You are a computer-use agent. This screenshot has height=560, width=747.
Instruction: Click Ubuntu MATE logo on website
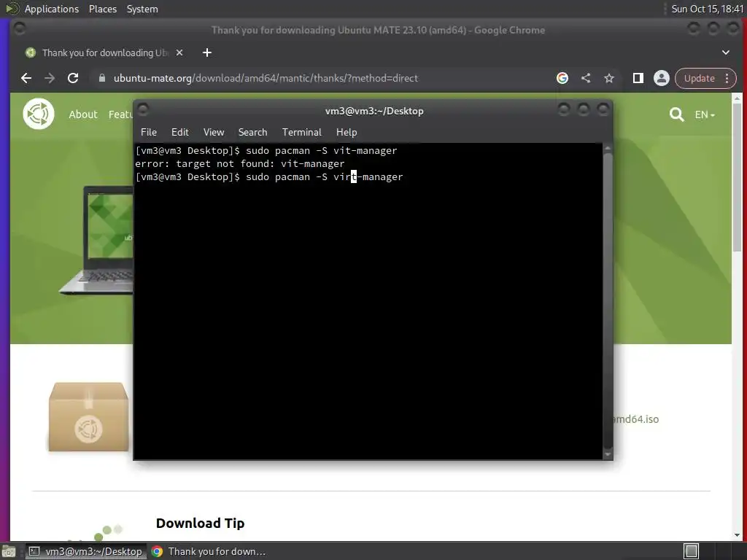click(39, 114)
